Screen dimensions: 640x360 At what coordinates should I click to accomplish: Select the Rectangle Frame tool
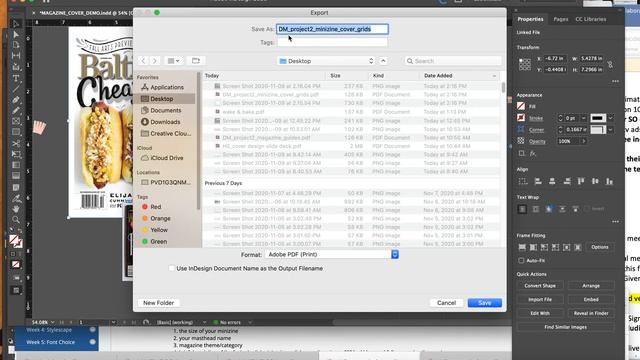pos(16,121)
